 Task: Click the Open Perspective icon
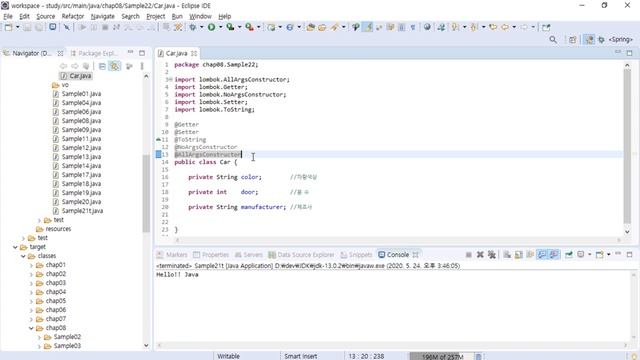573,40
